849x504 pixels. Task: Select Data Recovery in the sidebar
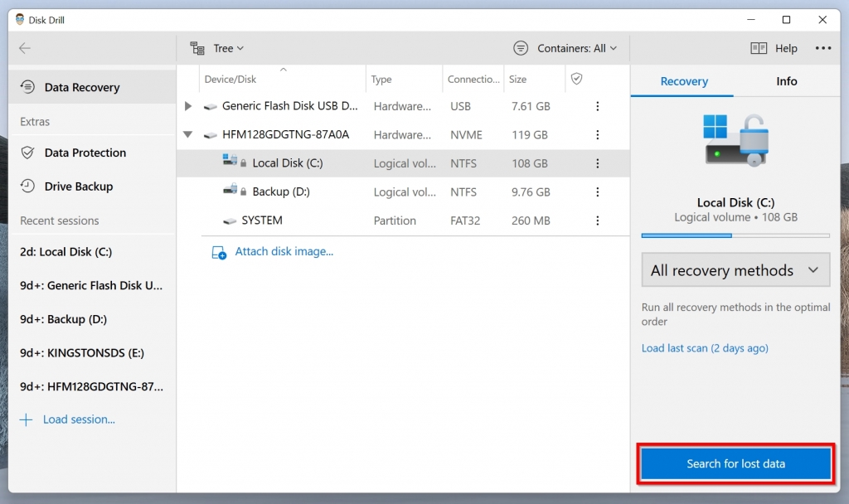92,87
